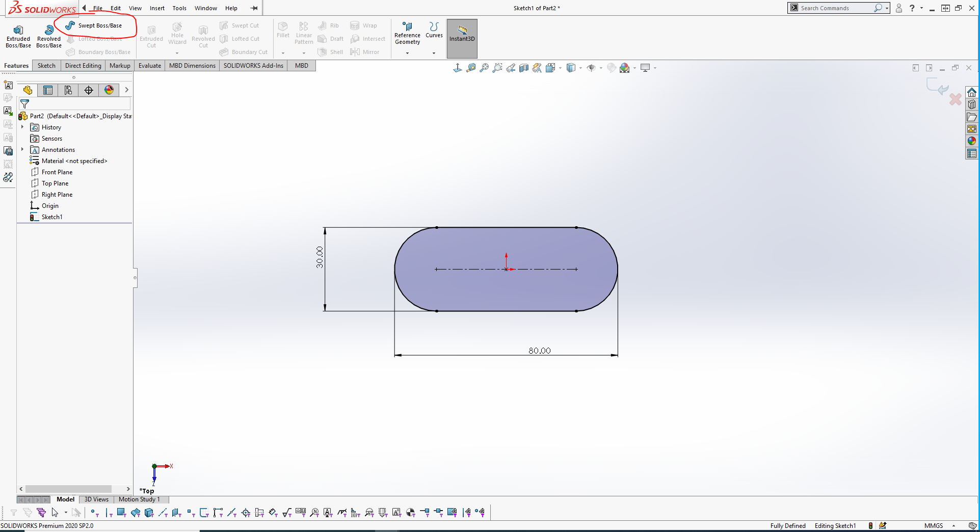Open the View menu
The height and width of the screenshot is (532, 980).
[x=135, y=8]
